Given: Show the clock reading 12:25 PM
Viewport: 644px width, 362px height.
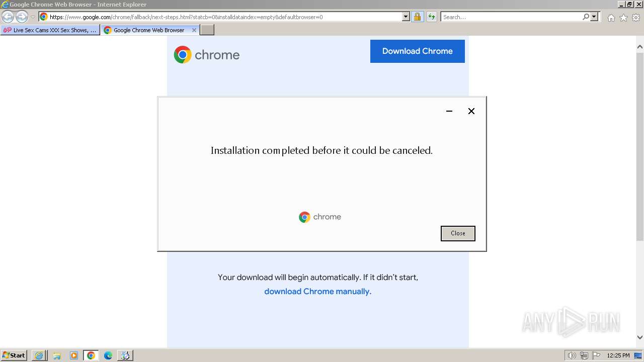Looking at the screenshot, I should click(x=618, y=355).
